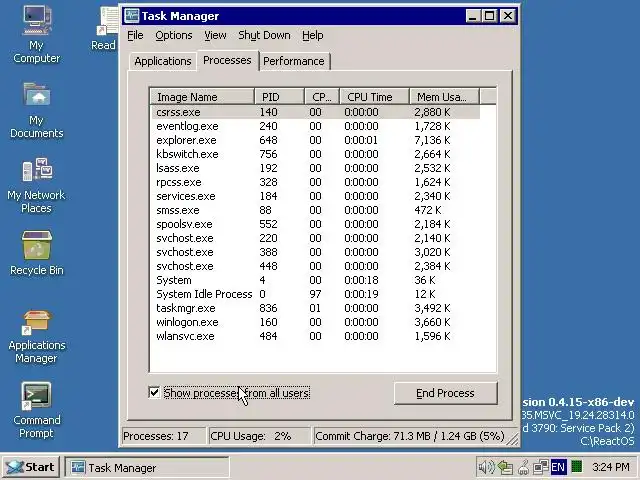Open the Shut Down menu
Screen dimensions: 640x480
tap(264, 36)
